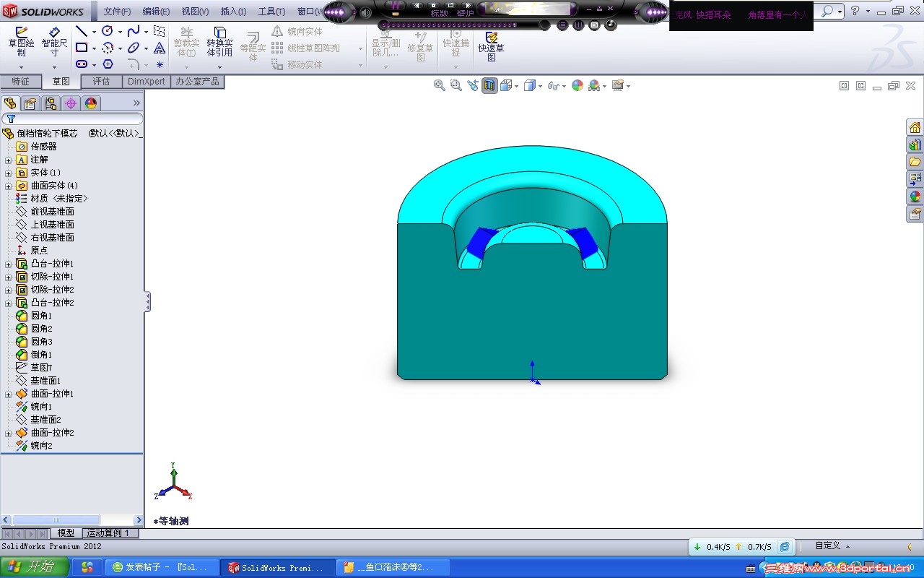The image size is (924, 578).
Task: Toggle the media player mute speaker
Action: coord(365,12)
